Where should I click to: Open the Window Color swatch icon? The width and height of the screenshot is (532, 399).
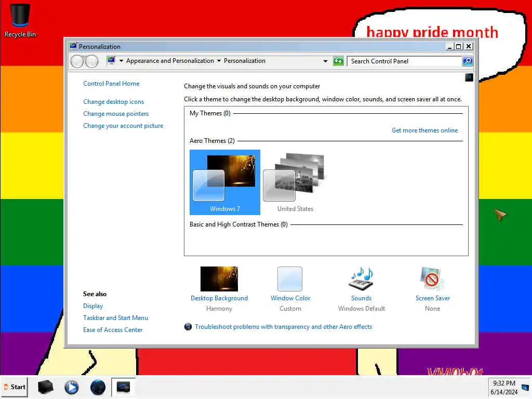pos(290,279)
